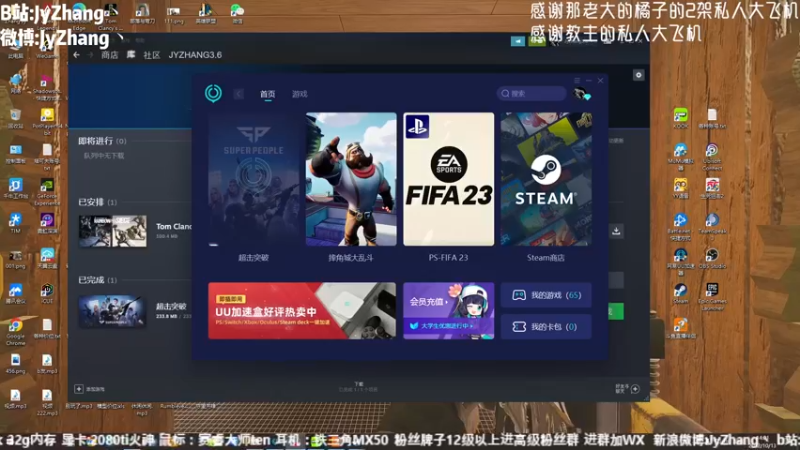
Task: Open the user avatar in UU window
Action: [581, 94]
